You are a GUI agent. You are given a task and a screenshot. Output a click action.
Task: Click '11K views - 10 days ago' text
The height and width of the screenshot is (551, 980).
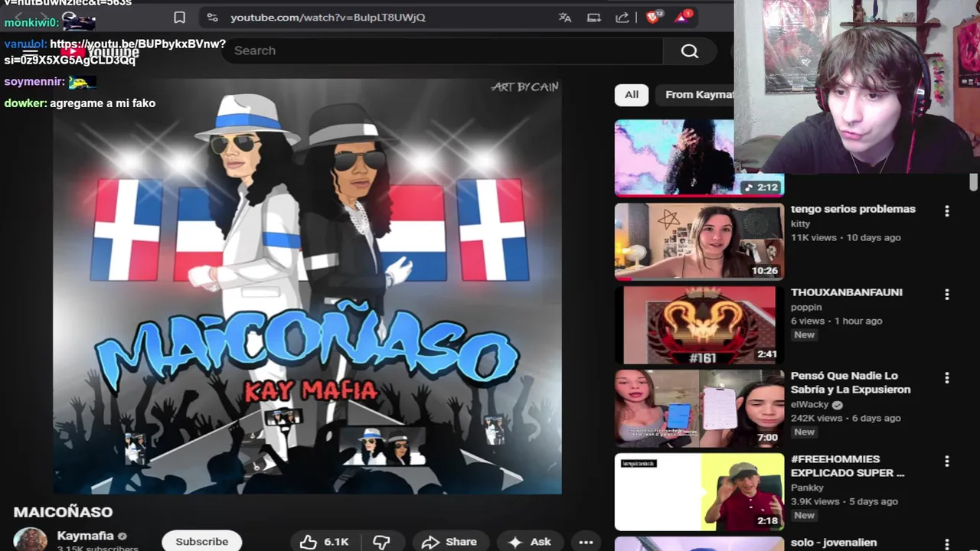845,237
